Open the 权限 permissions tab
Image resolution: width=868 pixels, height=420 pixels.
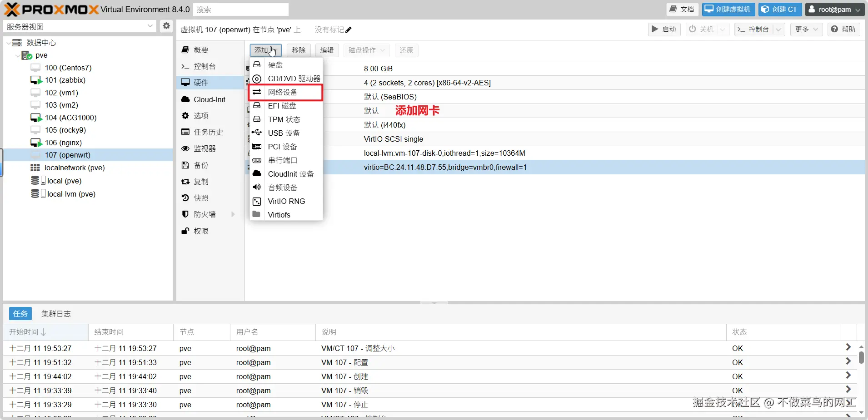(x=210, y=231)
